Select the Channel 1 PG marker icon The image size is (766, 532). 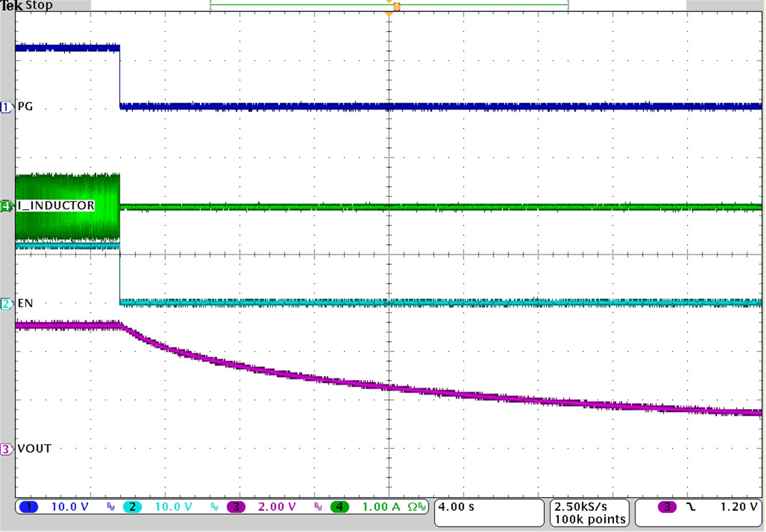tap(6, 107)
